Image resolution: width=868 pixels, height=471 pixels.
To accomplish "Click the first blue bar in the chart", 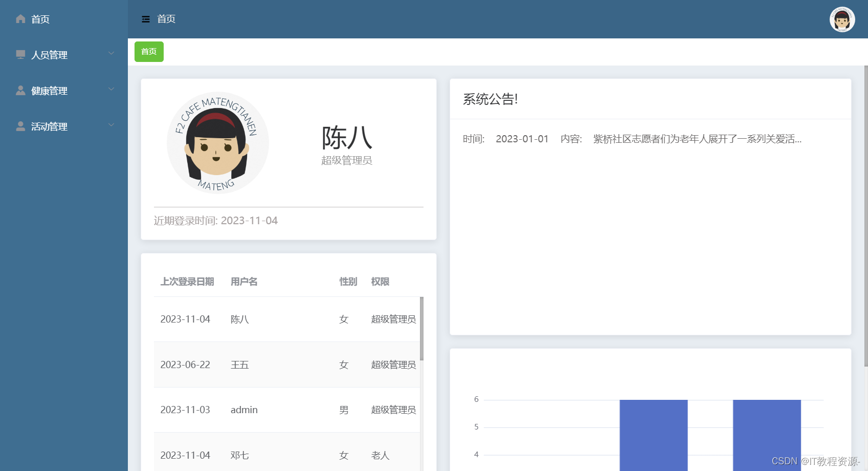I will (654, 435).
